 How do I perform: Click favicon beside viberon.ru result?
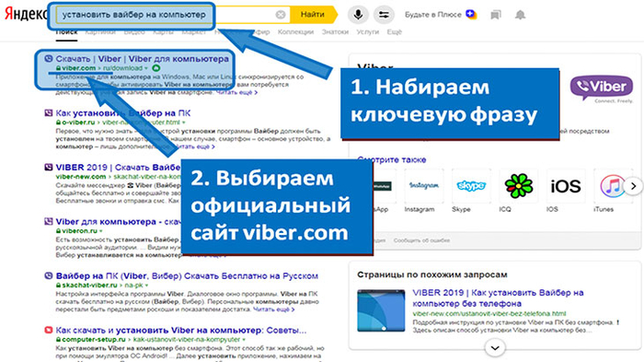click(x=49, y=221)
